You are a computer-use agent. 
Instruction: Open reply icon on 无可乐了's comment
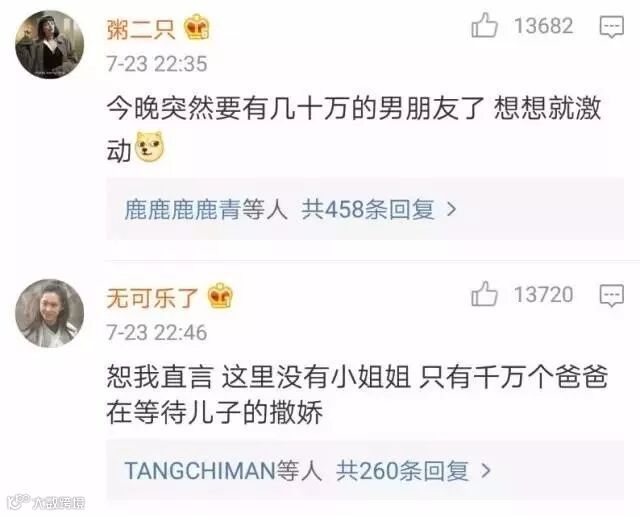(611, 295)
